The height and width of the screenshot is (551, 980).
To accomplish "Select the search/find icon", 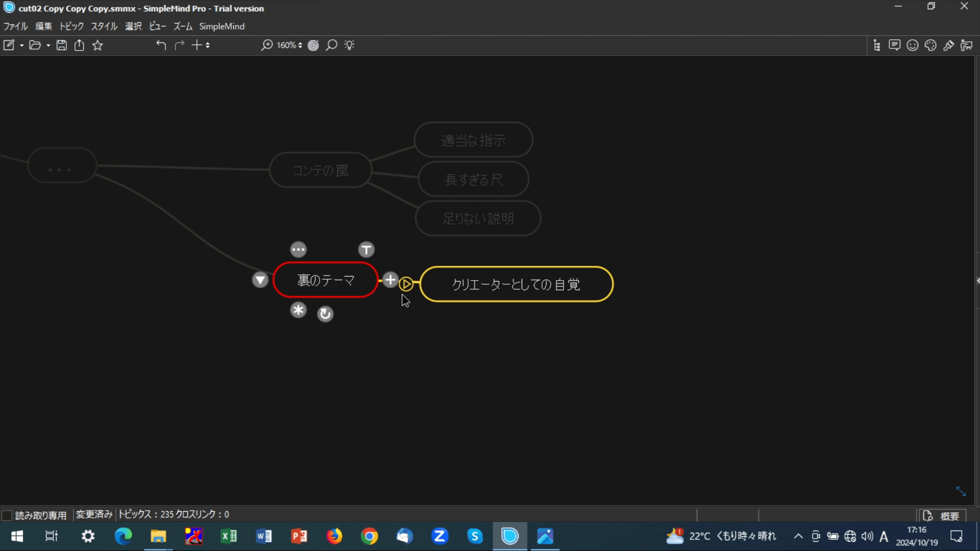I will click(x=331, y=45).
